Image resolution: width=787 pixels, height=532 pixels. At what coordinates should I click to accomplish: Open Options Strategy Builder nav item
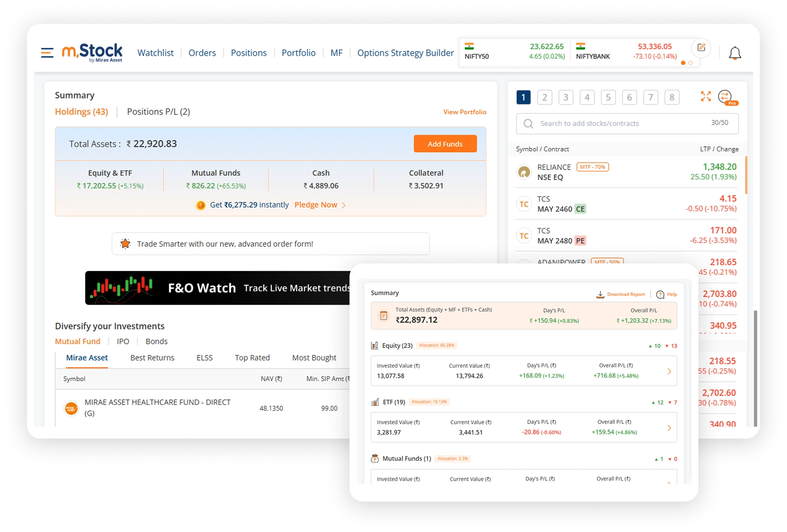pos(405,53)
